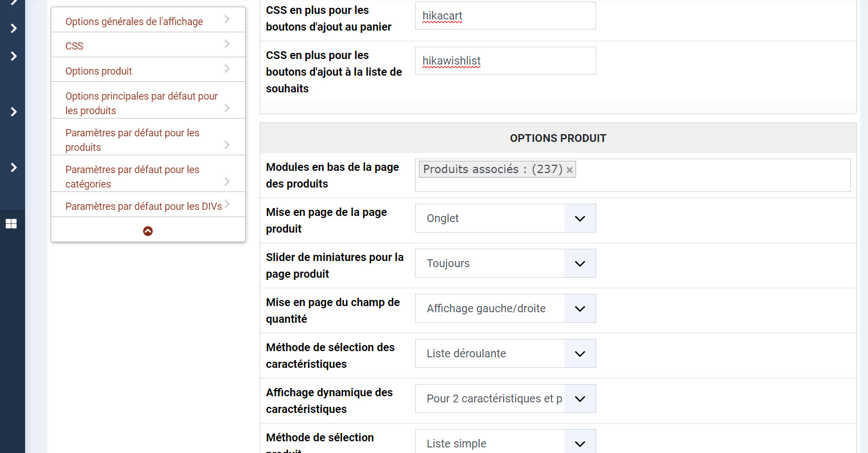Open CSS section link

pyautogui.click(x=74, y=46)
